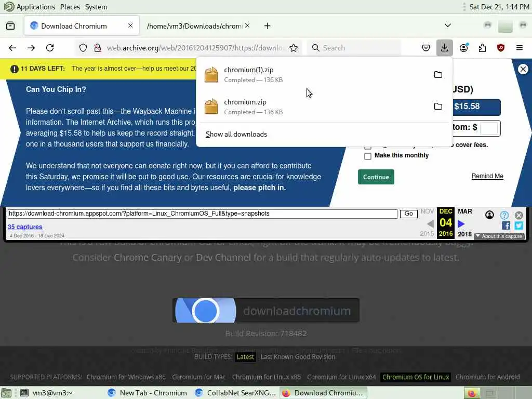This screenshot has width=532, height=399.
Task: Select Last Known Good Revision build type
Action: (x=298, y=357)
